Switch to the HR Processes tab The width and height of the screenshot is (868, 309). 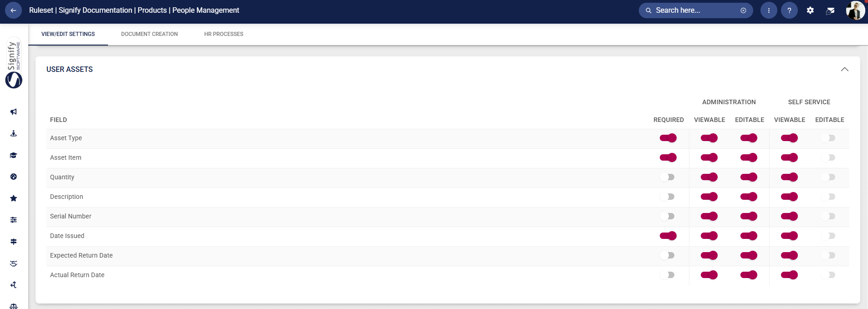224,34
